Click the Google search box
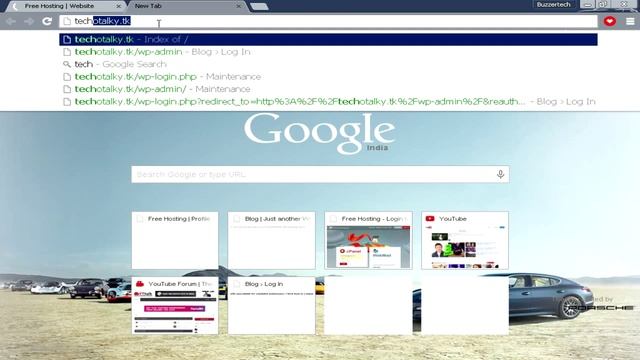 tap(320, 174)
